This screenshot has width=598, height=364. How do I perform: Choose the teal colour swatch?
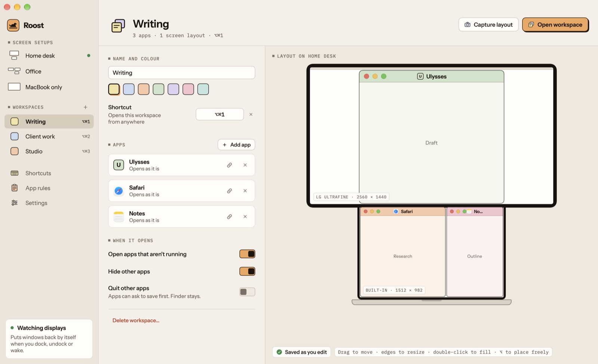coord(203,89)
